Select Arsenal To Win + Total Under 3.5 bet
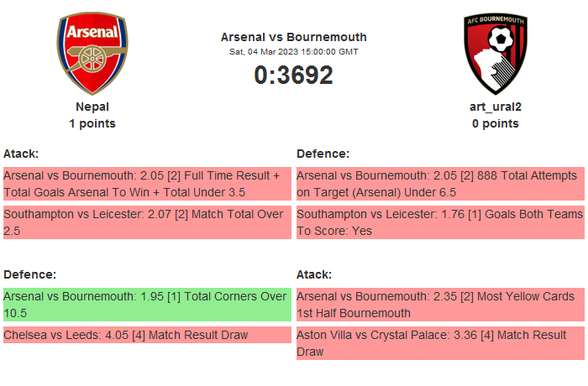This screenshot has height=386, width=588. click(x=147, y=184)
